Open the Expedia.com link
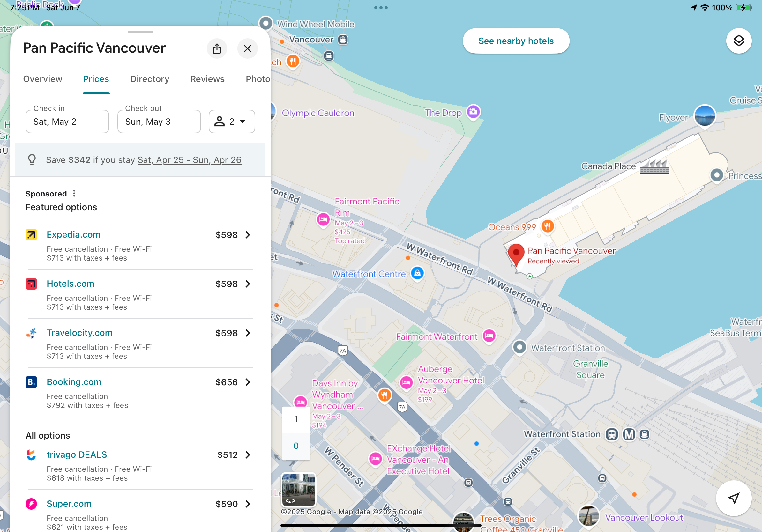The height and width of the screenshot is (532, 762). [x=73, y=234]
